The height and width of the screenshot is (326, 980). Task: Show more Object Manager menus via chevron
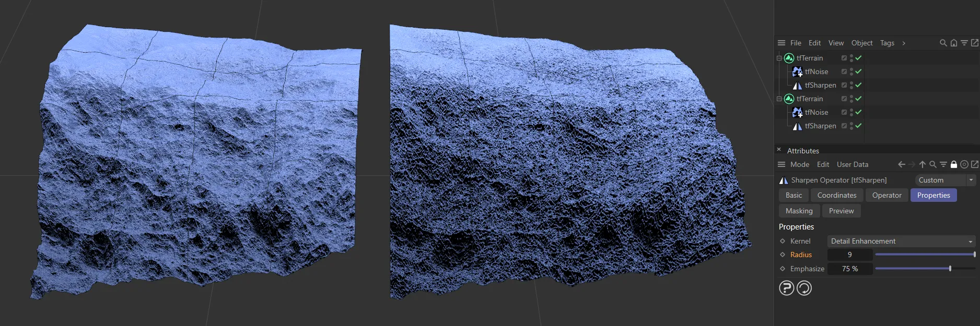point(904,43)
